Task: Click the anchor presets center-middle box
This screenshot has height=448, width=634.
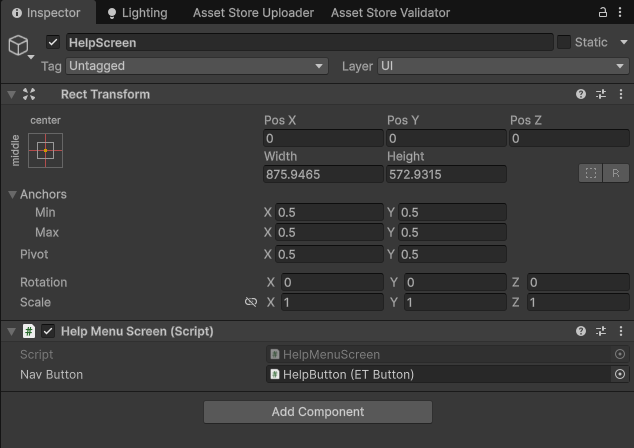Action: 46,150
